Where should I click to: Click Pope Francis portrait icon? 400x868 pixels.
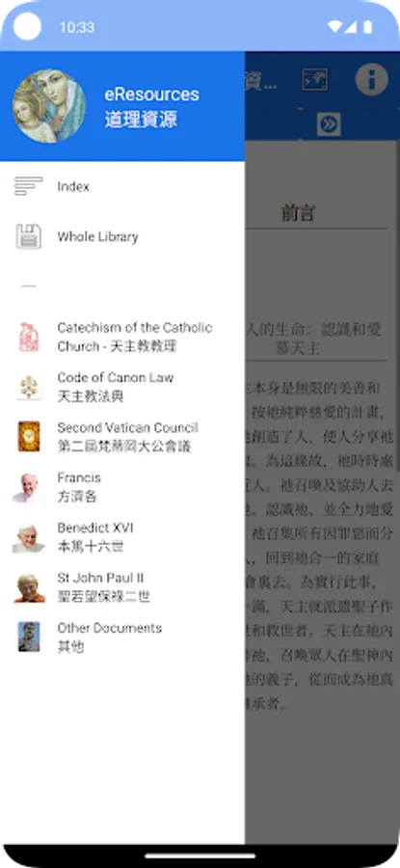[x=28, y=487]
